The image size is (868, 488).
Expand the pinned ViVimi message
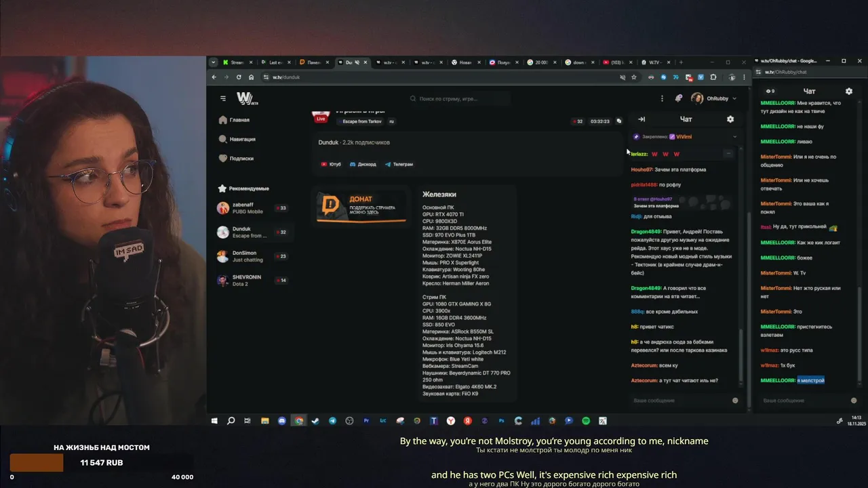(x=734, y=136)
